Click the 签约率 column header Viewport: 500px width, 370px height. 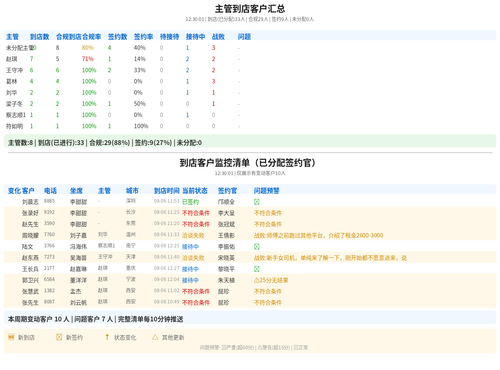[x=143, y=37]
